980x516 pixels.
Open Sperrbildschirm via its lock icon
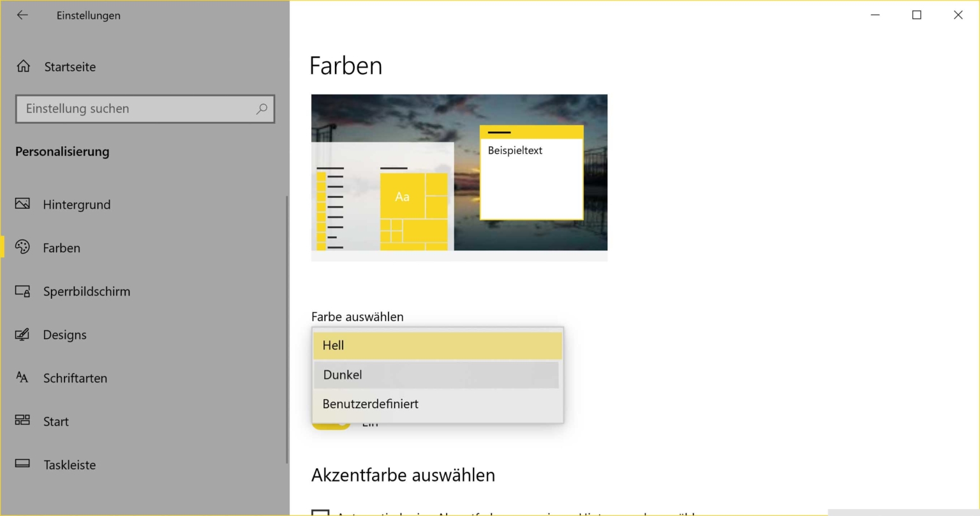pos(21,291)
